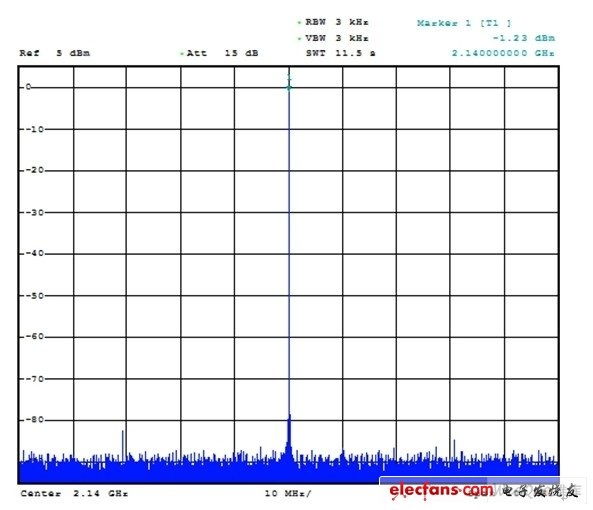Click the Center 2.14 GHz label
Viewport: 593px width, 510px height.
(x=74, y=493)
